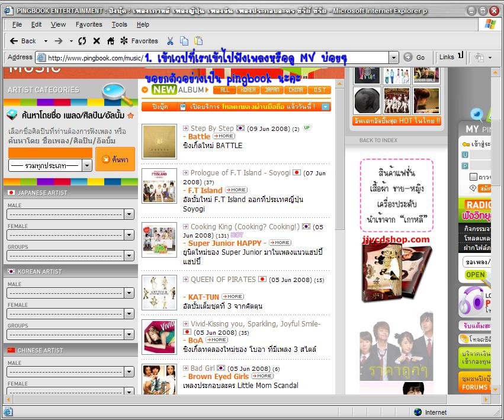Image resolution: width=504 pixels, height=420 pixels.
Task: Open the Edit menu
Action: (36, 24)
